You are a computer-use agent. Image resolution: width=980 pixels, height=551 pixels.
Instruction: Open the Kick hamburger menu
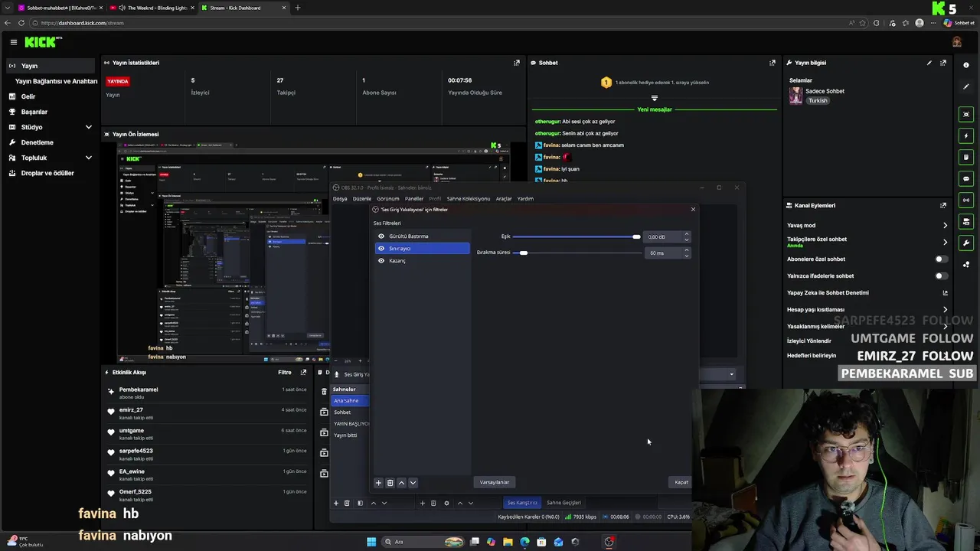[x=13, y=42]
